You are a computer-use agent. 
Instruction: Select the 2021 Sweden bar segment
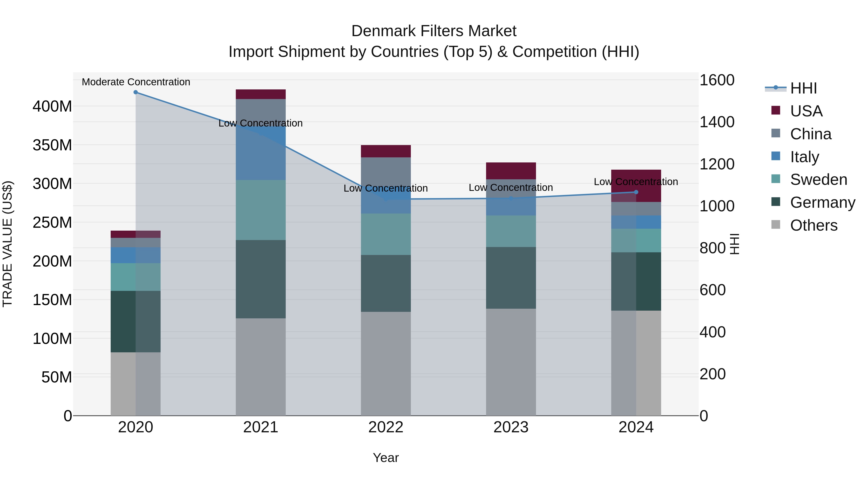[x=261, y=210]
